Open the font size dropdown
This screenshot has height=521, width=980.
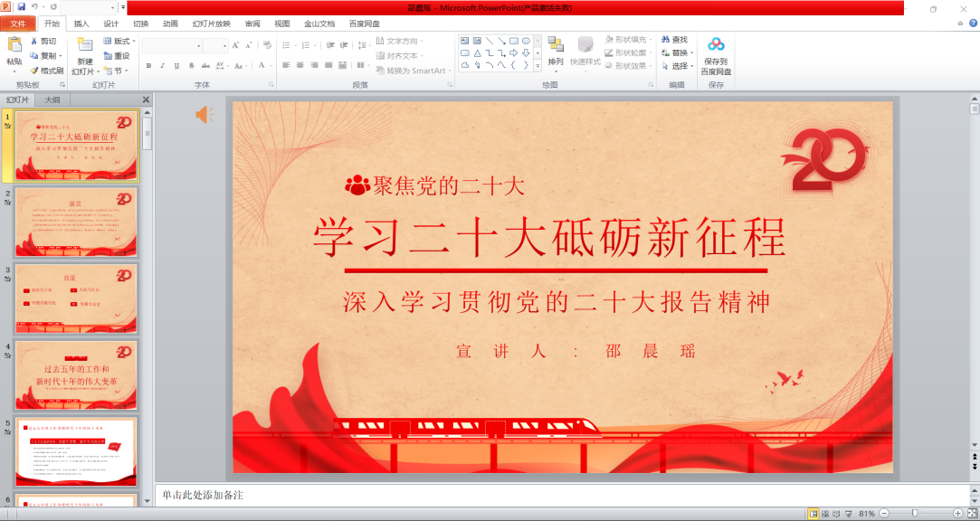tap(225, 45)
